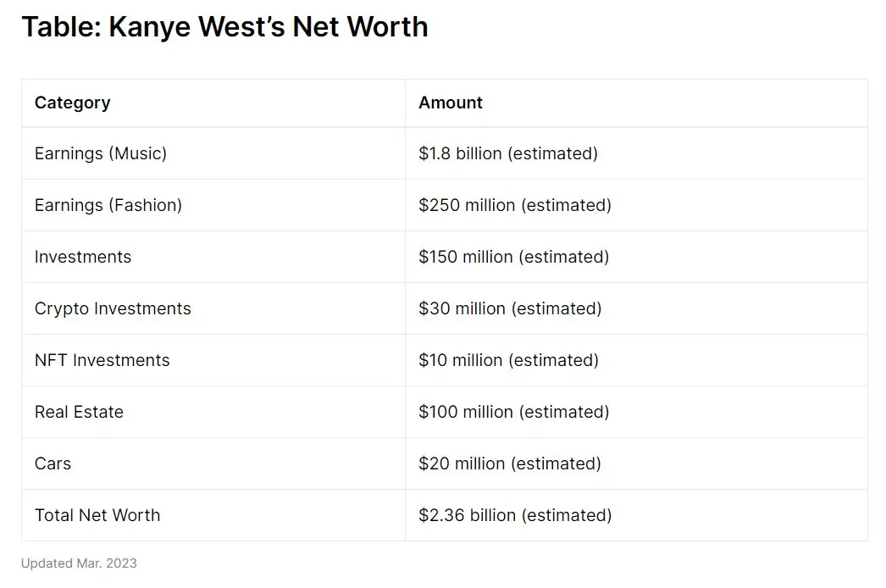Select the Total Net Worth cell
Screen dimensions: 886x588
click(x=97, y=515)
